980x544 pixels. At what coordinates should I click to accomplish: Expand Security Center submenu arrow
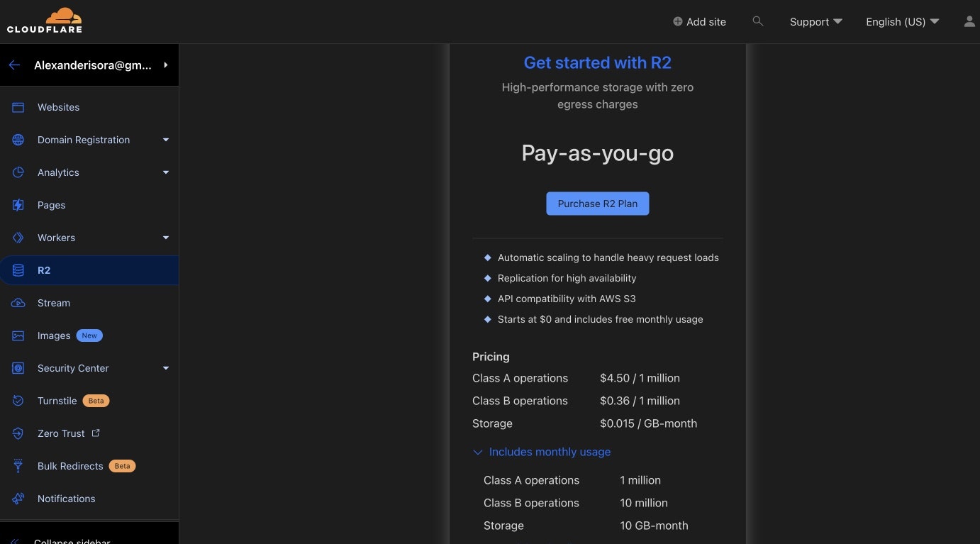coord(166,368)
